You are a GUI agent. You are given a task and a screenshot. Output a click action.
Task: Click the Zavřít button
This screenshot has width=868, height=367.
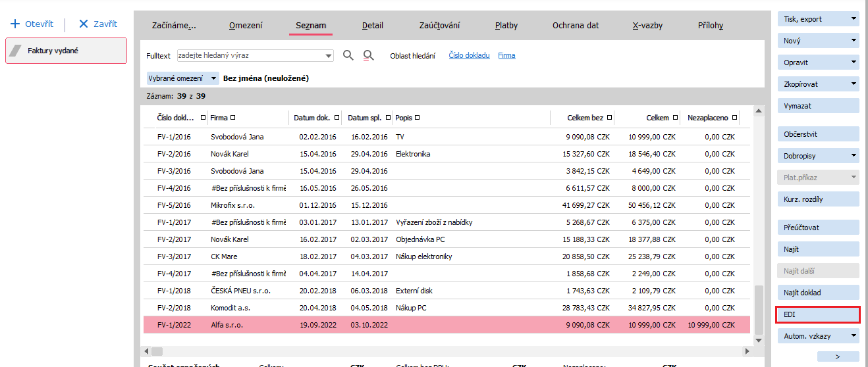pos(97,24)
